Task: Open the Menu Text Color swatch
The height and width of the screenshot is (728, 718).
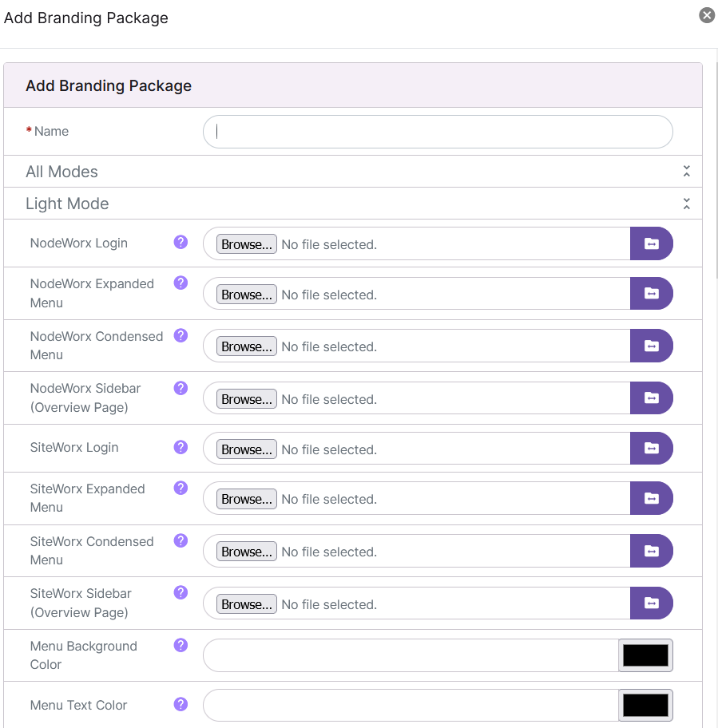Action: 645,705
